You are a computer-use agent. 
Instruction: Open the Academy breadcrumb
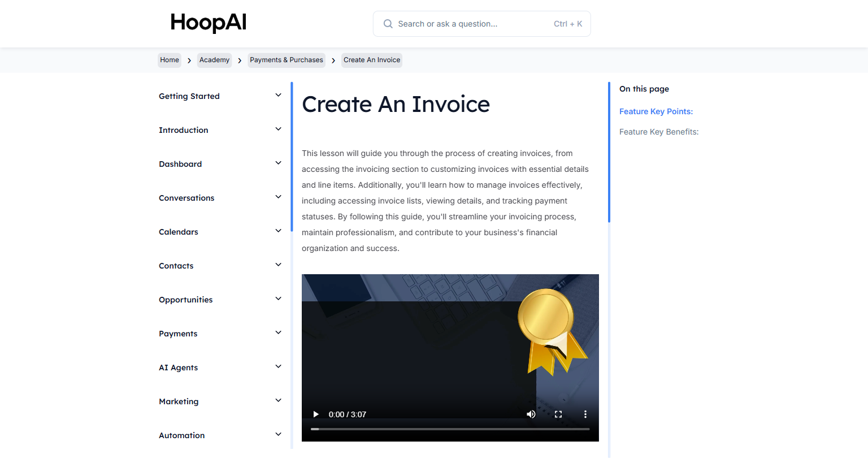pyautogui.click(x=214, y=59)
